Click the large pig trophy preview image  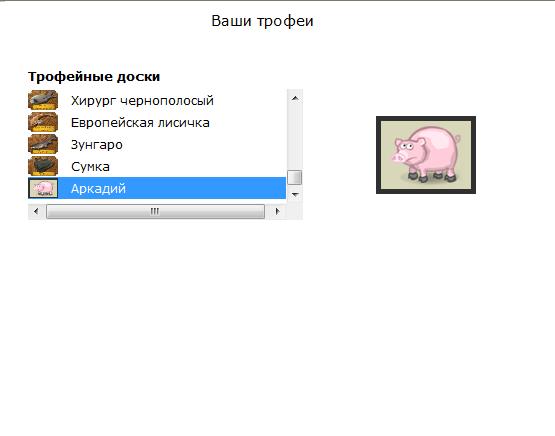[426, 155]
